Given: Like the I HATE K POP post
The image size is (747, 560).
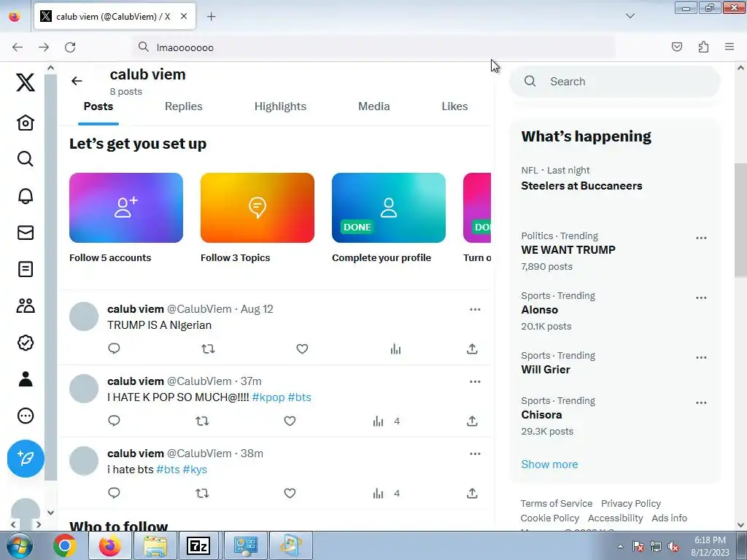Looking at the screenshot, I should tap(290, 421).
